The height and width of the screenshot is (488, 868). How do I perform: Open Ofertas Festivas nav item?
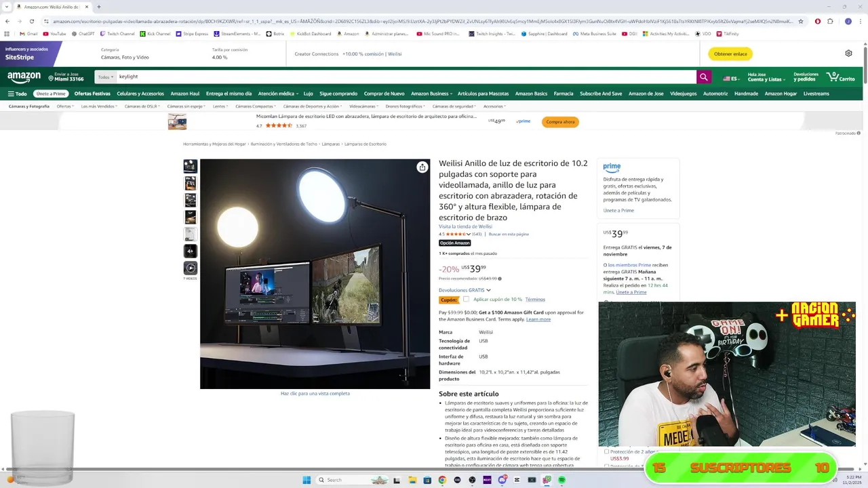[x=92, y=94]
